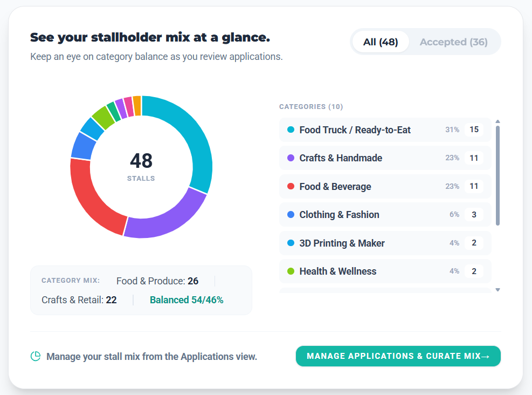Select the Clothing & Fashion category row

(x=385, y=215)
